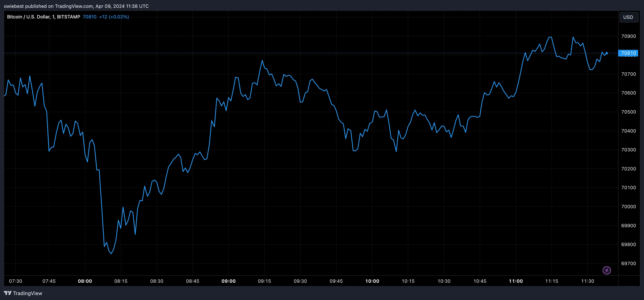Screen dimensions: 644x300
Task: Toggle the price change percentage (+0.02%)
Action: click(x=119, y=17)
